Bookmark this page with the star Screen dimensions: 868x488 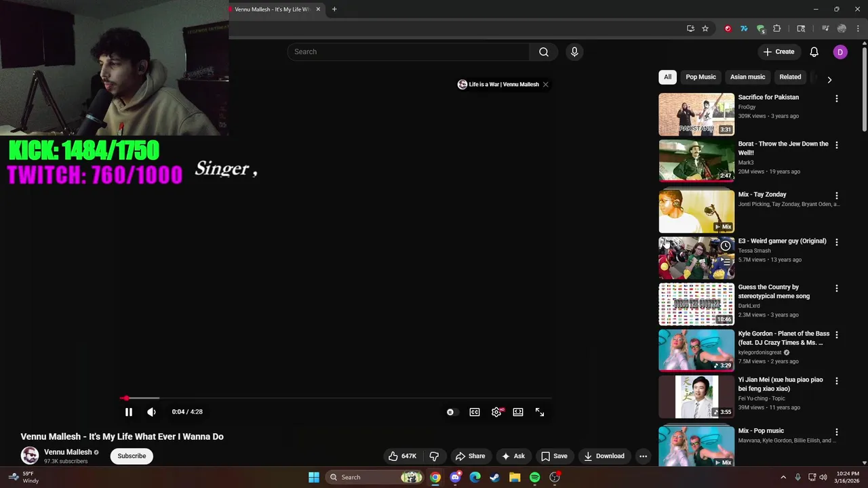pyautogui.click(x=705, y=28)
